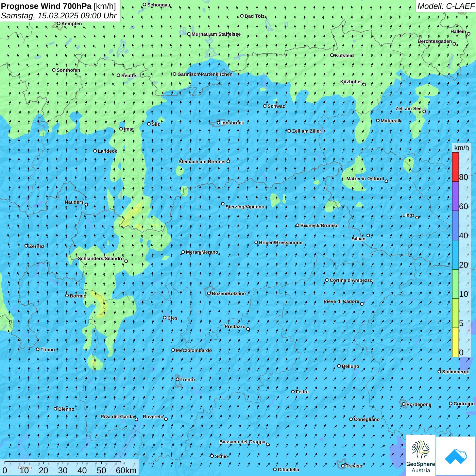Click the 'Modell: C-LAEF' label
Image resolution: width=476 pixels, height=476 pixels.
coord(446,6)
